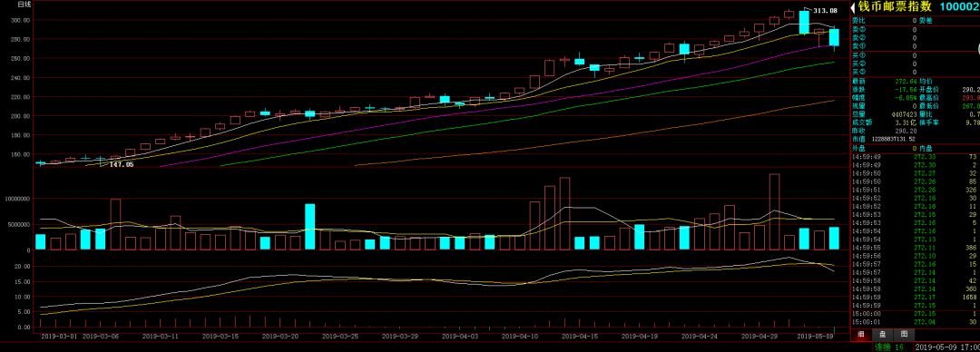Click the 内盘 label
The image size is (980, 352).
pyautogui.click(x=926, y=148)
